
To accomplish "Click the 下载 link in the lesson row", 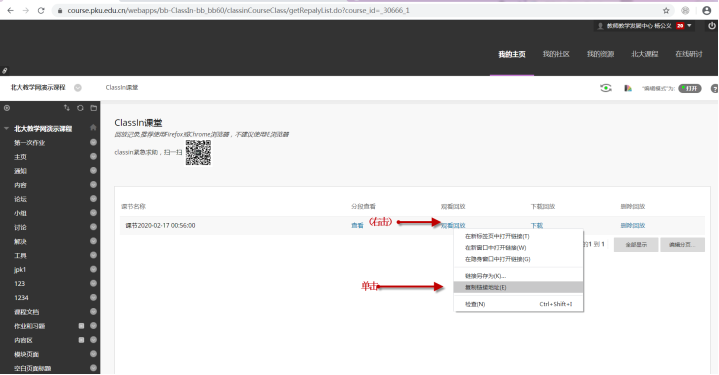I will point(536,226).
